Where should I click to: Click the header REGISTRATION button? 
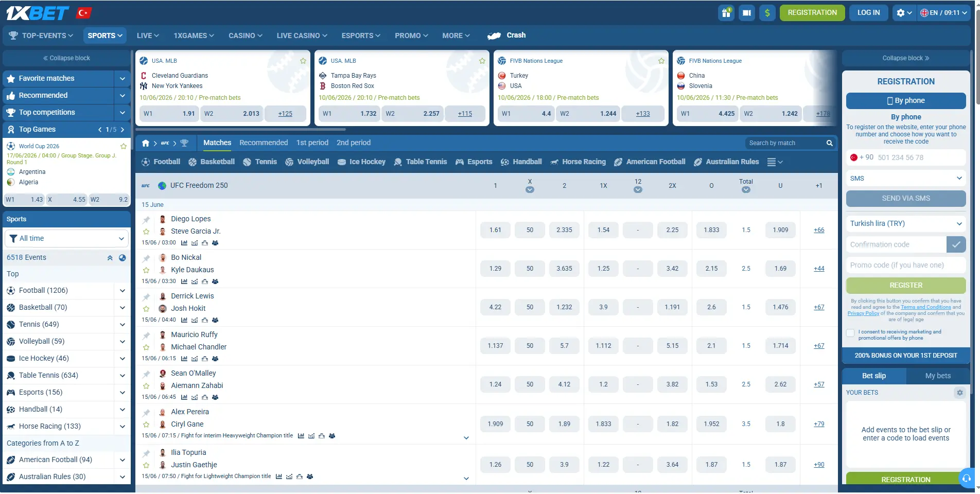[x=812, y=13]
